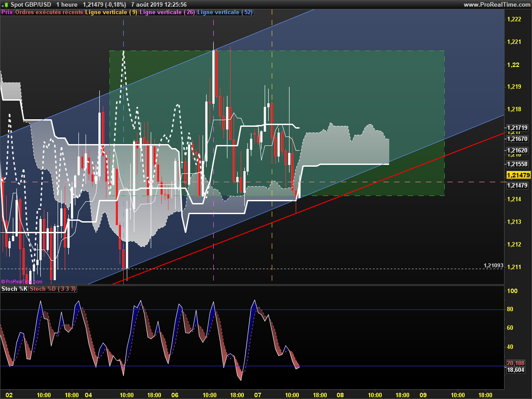Click the 1,219 price axis label
Image resolution: width=532 pixels, height=399 pixels.
(514, 87)
